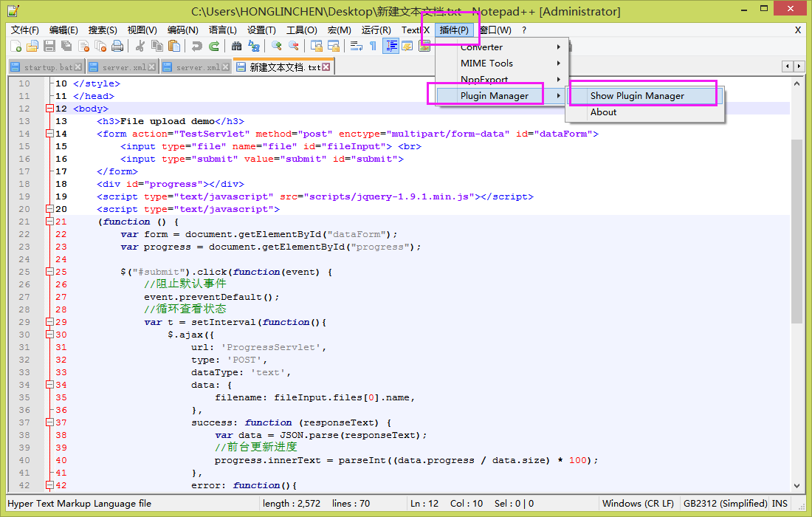The image size is (812, 517).
Task: Open the 宏(M) menu
Action: 340,30
